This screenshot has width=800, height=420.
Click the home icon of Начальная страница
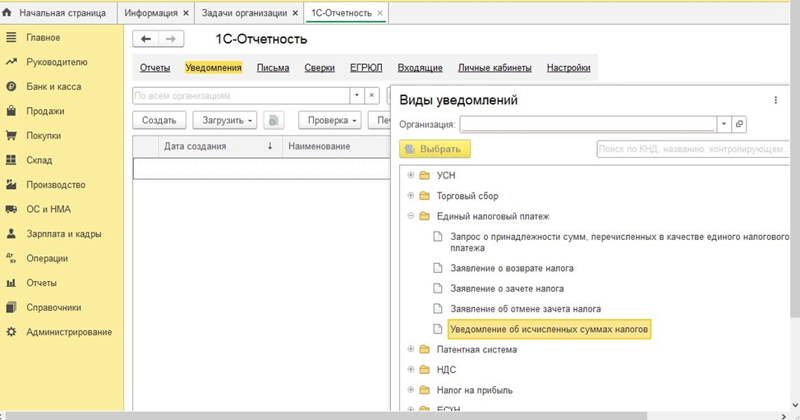pyautogui.click(x=7, y=13)
